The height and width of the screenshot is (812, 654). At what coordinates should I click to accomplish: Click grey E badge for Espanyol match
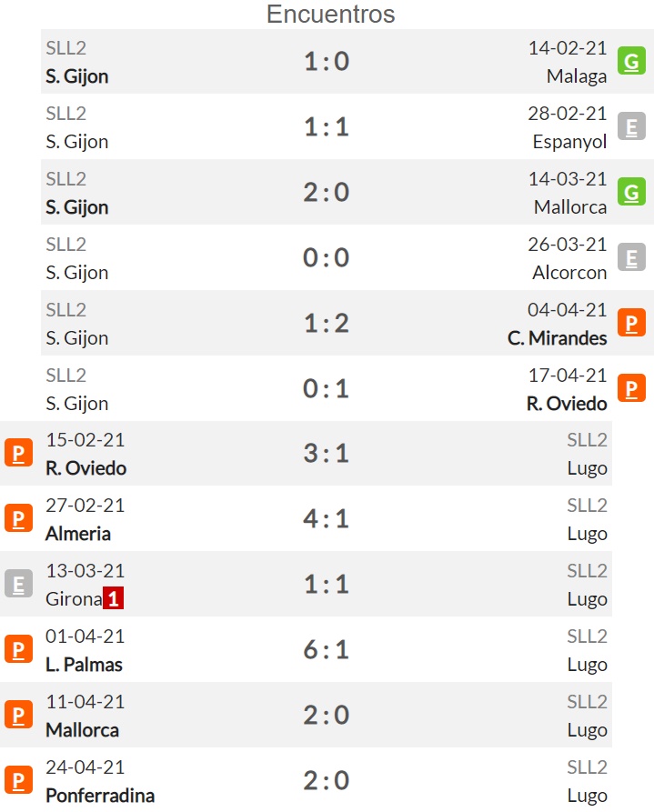pos(631,126)
